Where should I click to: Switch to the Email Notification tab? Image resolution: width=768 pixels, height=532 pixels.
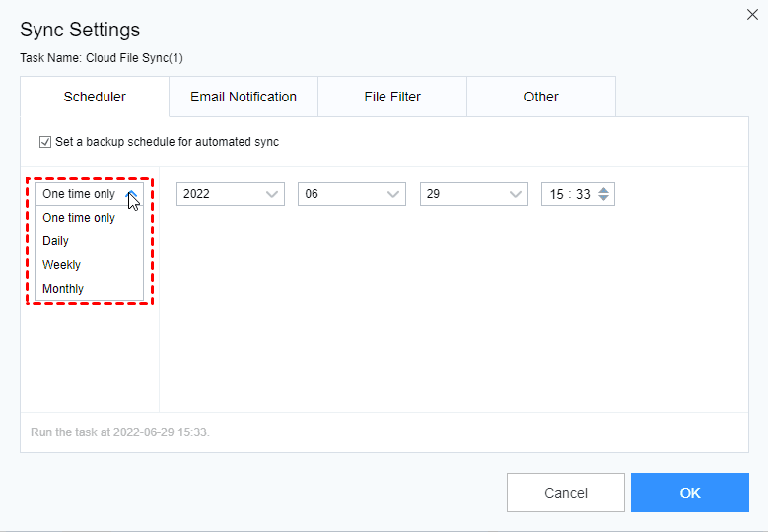click(x=244, y=97)
